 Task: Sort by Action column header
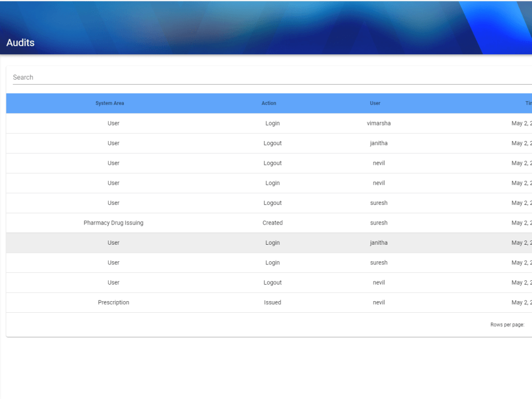point(269,103)
